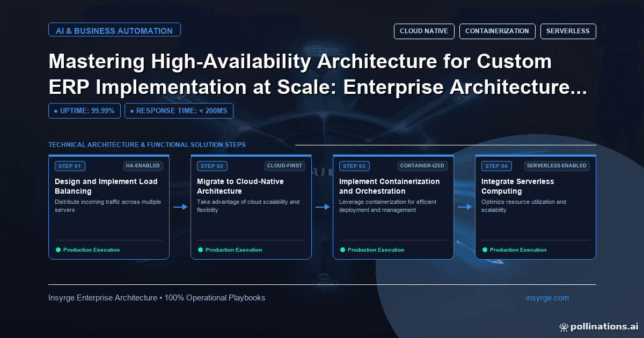Open the Integrate Serverless Computing title
This screenshot has height=338, width=644.
pyautogui.click(x=518, y=186)
